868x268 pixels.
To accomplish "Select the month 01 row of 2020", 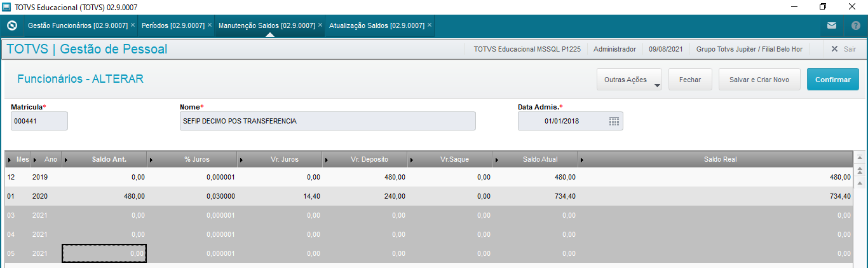I will pyautogui.click(x=429, y=196).
